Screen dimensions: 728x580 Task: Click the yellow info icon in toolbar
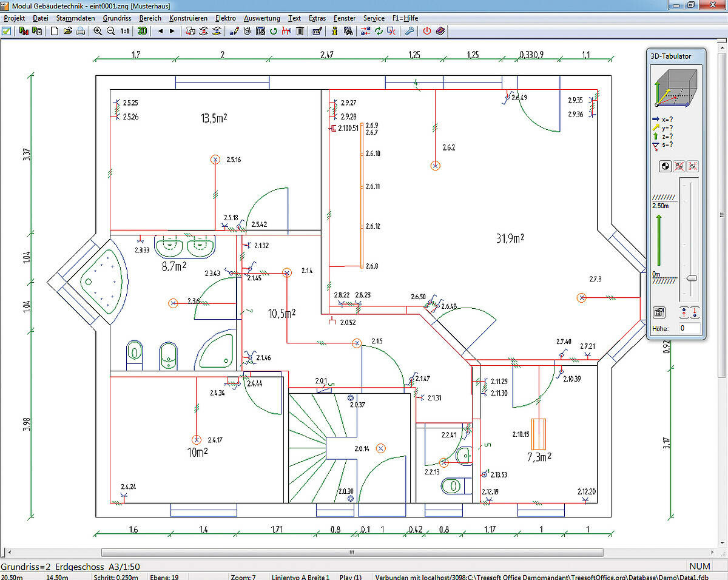pyautogui.click(x=334, y=31)
